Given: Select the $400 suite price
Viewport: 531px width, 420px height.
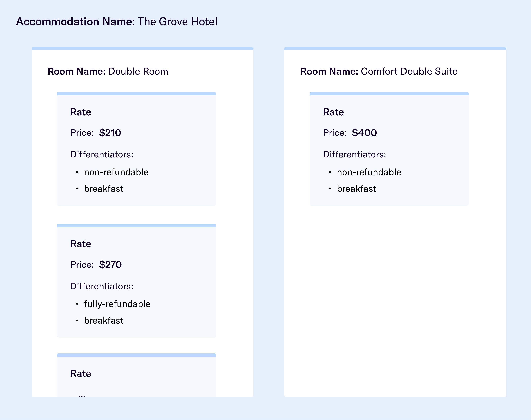Looking at the screenshot, I should click(x=364, y=133).
